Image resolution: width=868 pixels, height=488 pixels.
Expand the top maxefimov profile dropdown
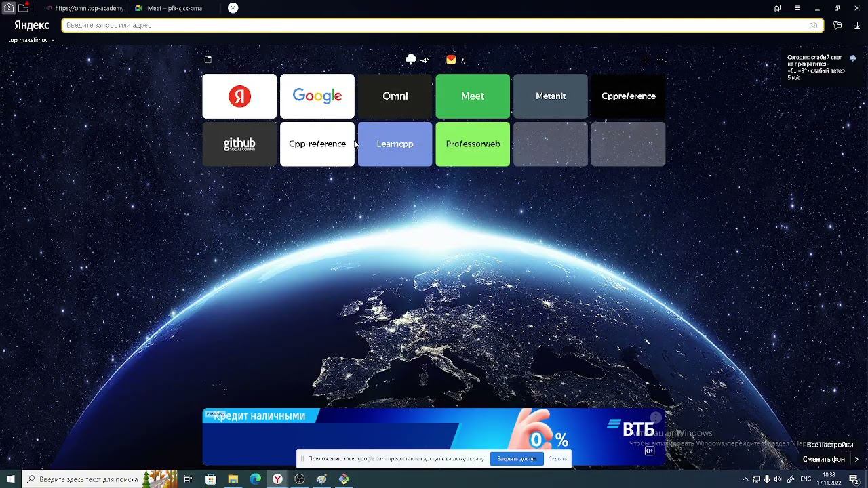click(31, 40)
